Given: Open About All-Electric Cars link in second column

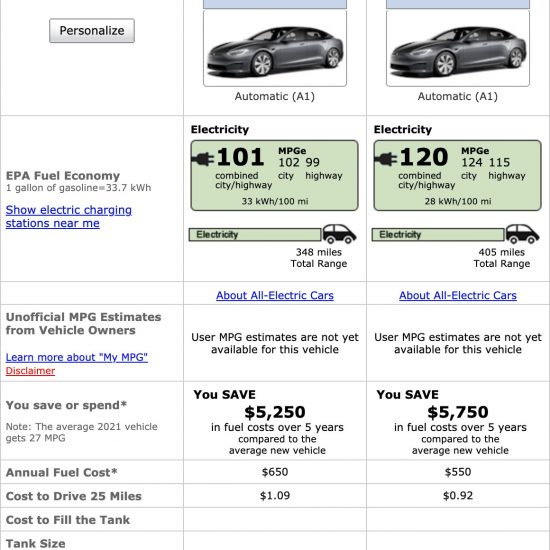Looking at the screenshot, I should (458, 295).
